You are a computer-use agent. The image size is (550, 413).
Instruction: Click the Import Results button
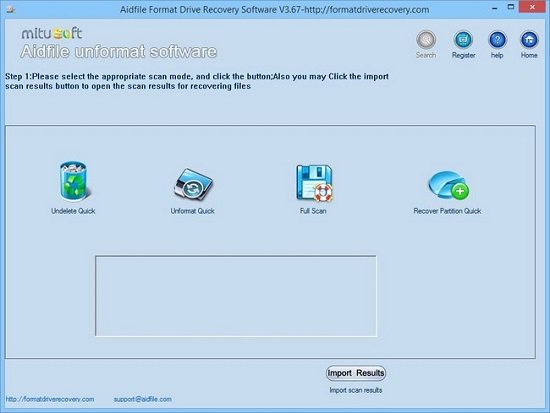pos(356,373)
